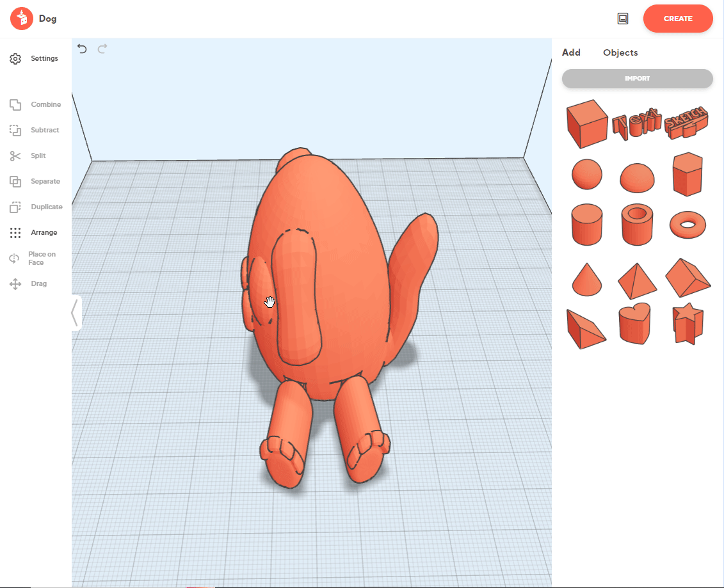Screen dimensions: 724x588
Task: Add a cube shape
Action: point(586,123)
